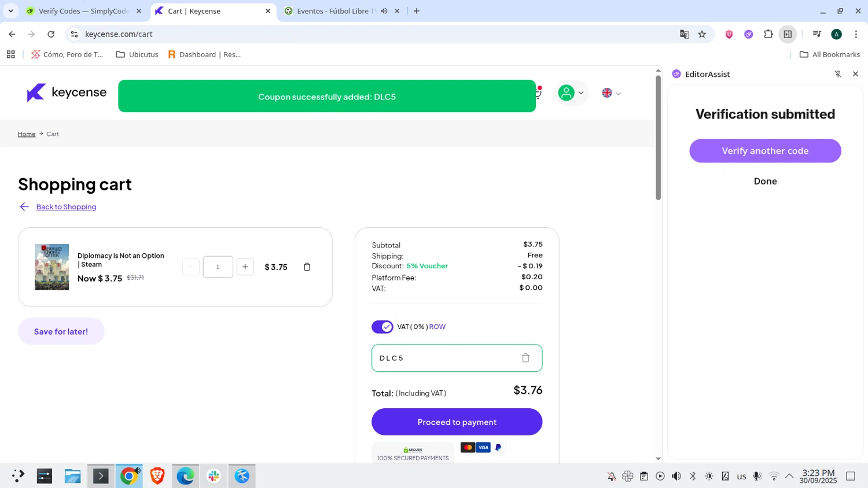Open the Extensions puzzle menu
Screen dimensions: 868x488
click(768, 34)
